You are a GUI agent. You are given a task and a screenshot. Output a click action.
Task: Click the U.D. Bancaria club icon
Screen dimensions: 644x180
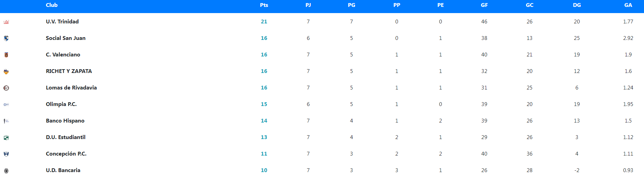pos(6,170)
